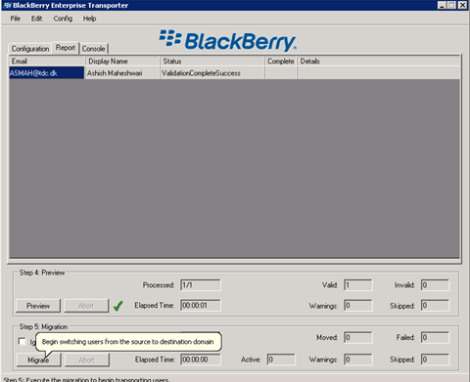Screen dimensions: 470x382
Task: Click the BlackBerry app icon in title bar
Action: [7, 5]
